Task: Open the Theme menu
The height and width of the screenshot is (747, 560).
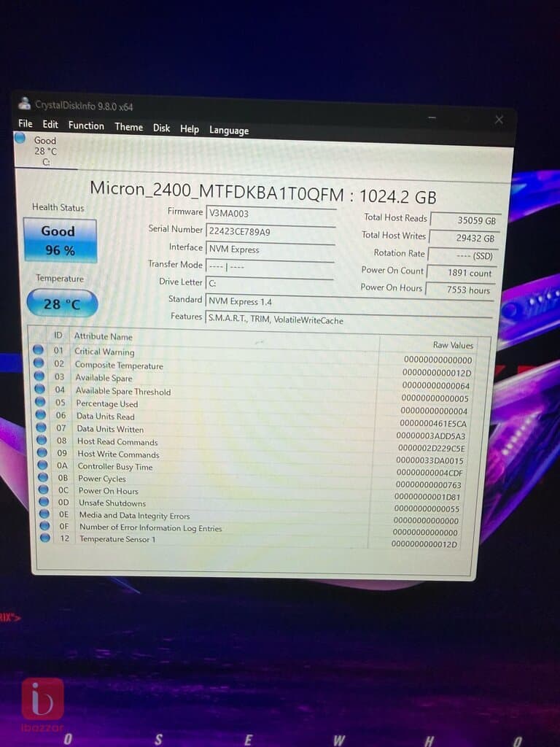Action: 128,127
